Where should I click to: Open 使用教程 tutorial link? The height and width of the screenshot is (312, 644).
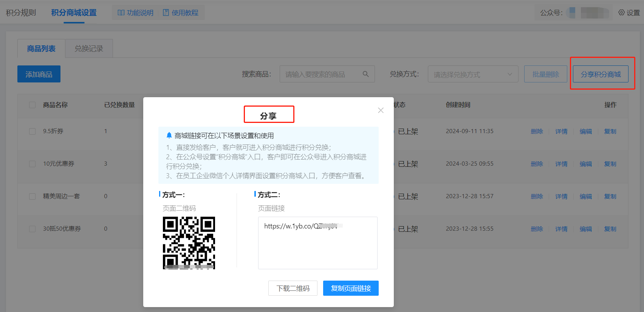tap(181, 13)
